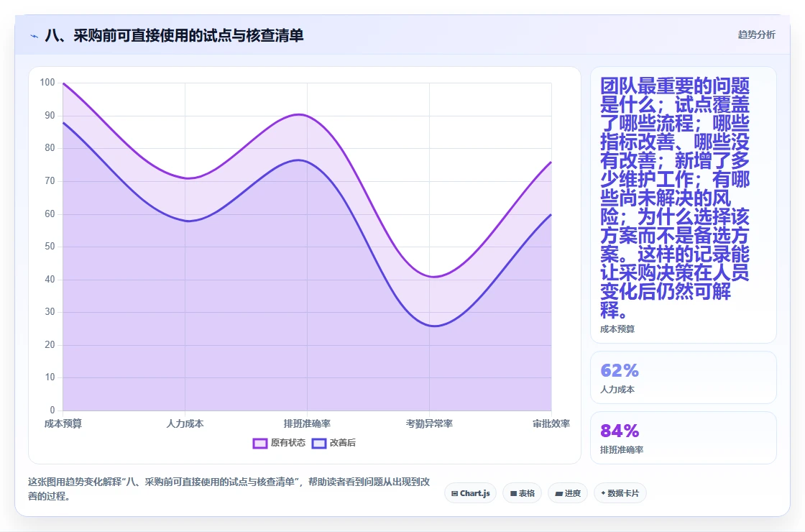Image resolution: width=805 pixels, height=532 pixels.
Task: Click the 50 y-axis tick label
Action: (50, 247)
